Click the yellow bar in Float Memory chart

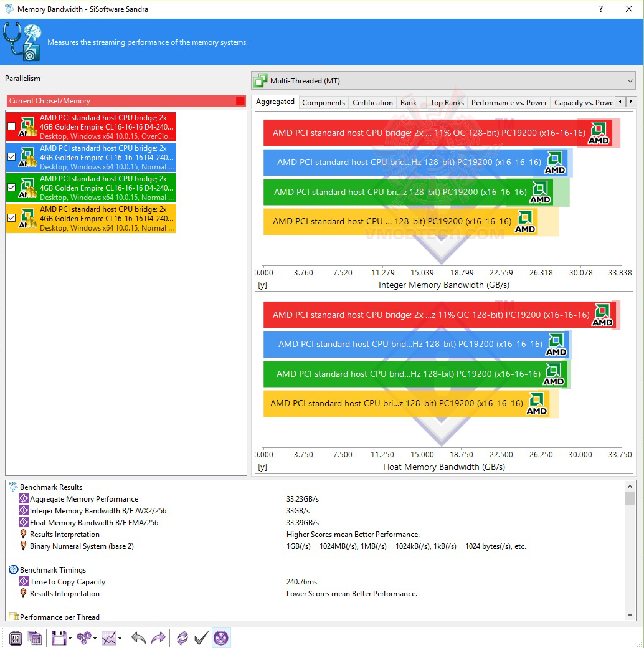click(x=407, y=403)
